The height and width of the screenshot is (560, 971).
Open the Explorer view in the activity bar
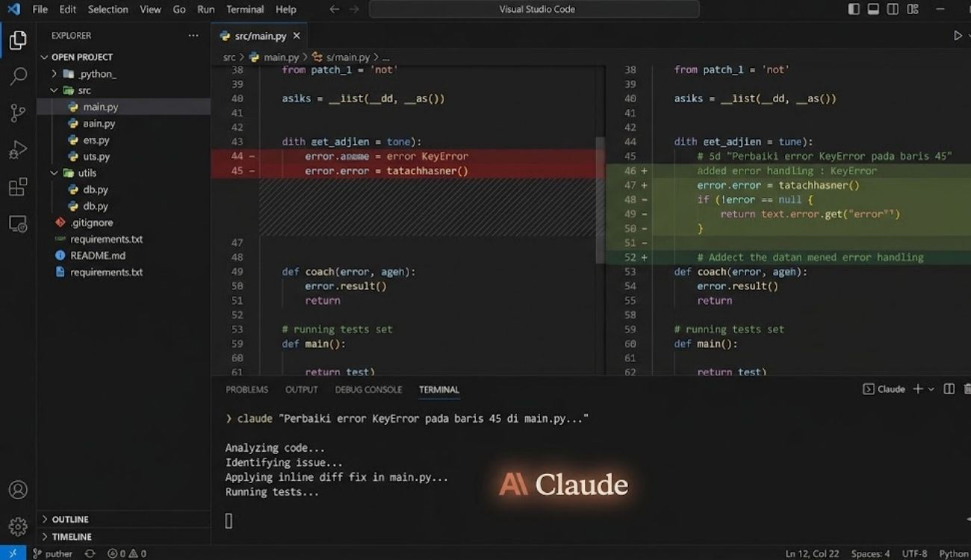(18, 40)
